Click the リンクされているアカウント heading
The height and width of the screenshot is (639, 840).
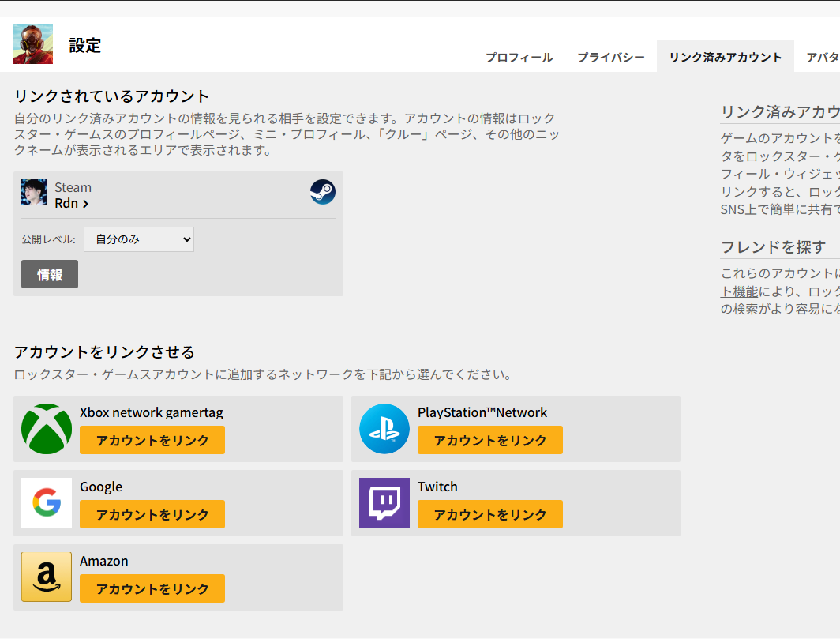tap(111, 96)
